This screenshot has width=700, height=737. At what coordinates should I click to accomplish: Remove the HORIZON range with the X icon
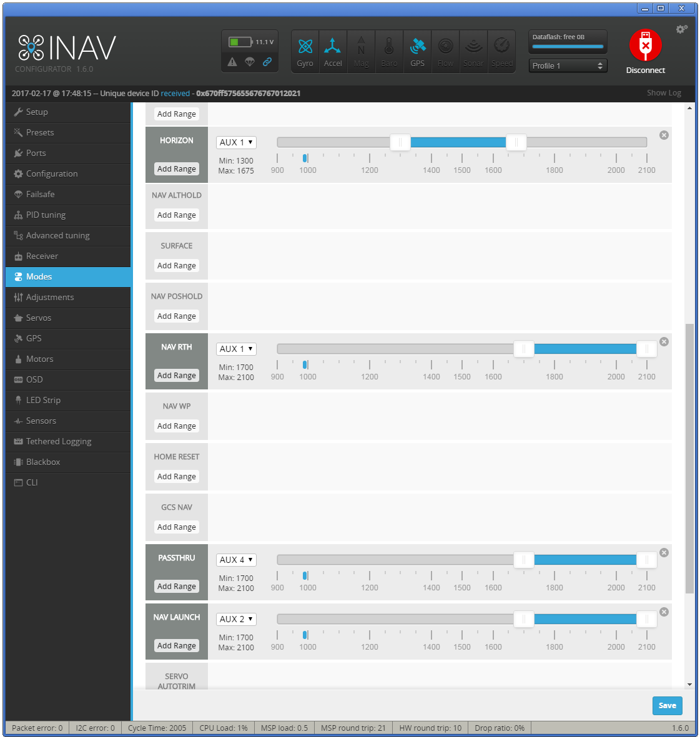[664, 135]
